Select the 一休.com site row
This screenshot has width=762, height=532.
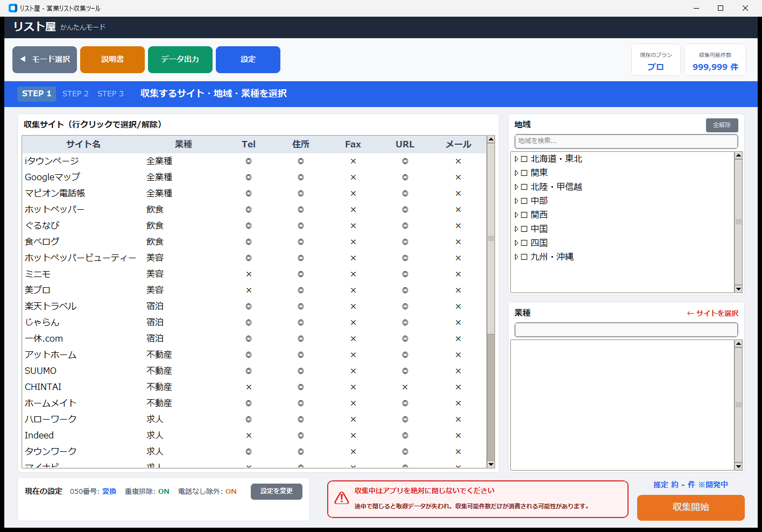tap(254, 339)
